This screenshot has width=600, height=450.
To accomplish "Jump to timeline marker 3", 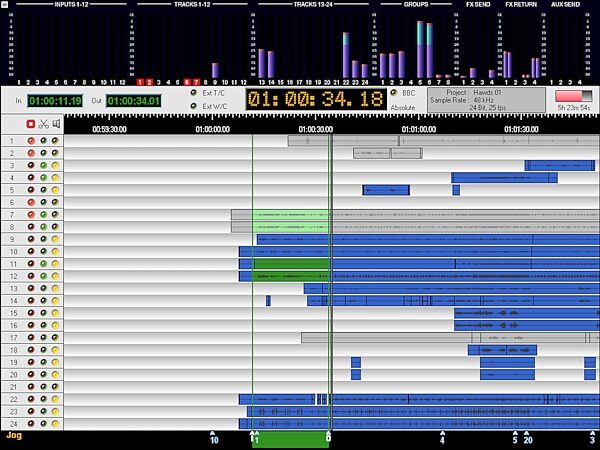I will [592, 437].
